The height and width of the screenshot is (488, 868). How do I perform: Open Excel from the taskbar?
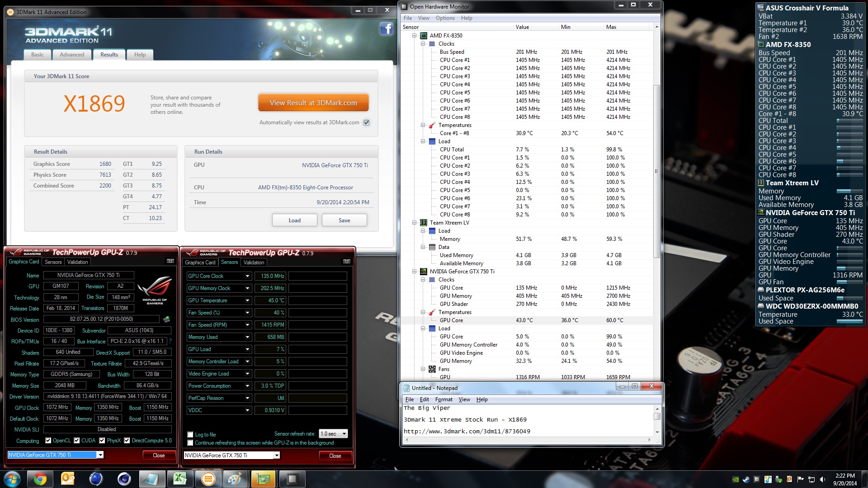point(180,479)
